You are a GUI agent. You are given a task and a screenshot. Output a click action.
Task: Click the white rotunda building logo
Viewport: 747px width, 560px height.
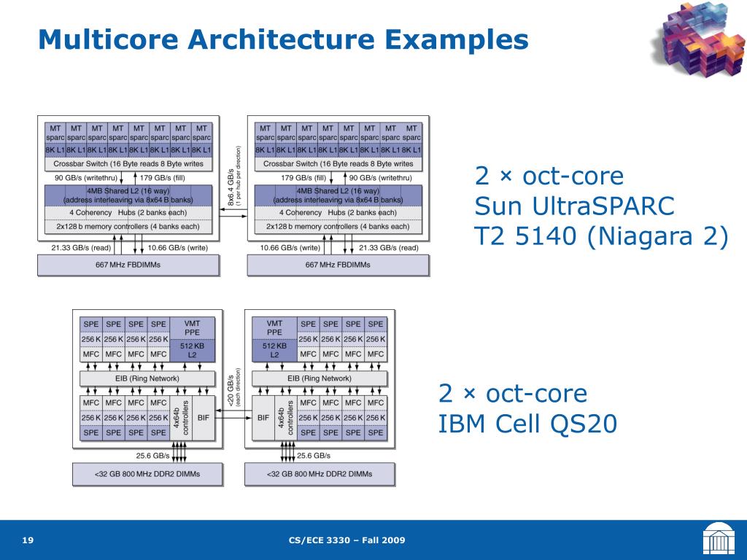point(719,538)
